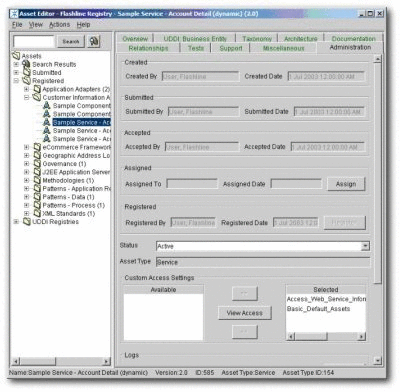
Task: Click the Customer Information folder icon
Action: 37,97
